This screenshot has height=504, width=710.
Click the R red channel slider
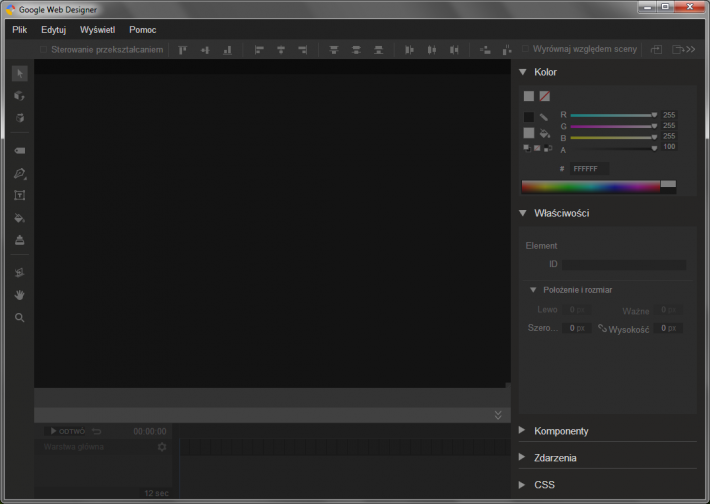(614, 115)
